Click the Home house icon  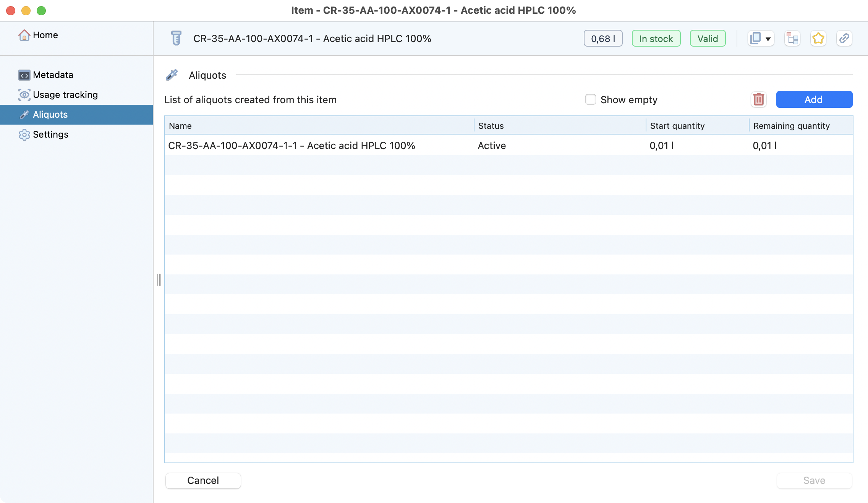click(x=24, y=35)
